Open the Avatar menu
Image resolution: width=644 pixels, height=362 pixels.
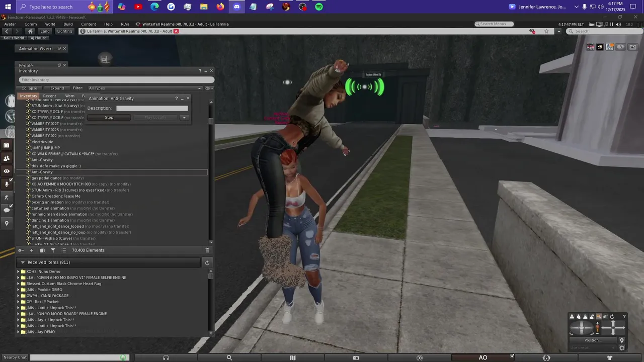click(10, 24)
